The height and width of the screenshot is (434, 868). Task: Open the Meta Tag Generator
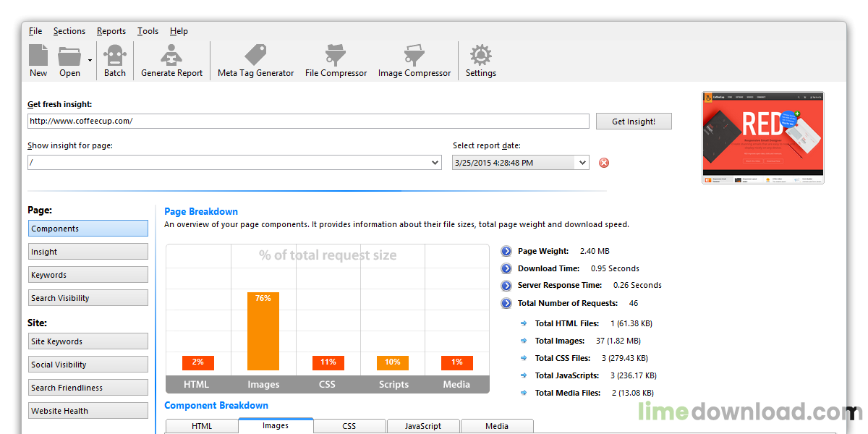click(x=255, y=56)
